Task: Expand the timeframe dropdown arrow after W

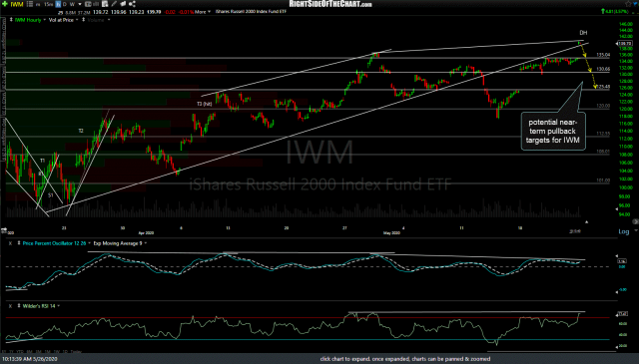Action: [x=80, y=4]
